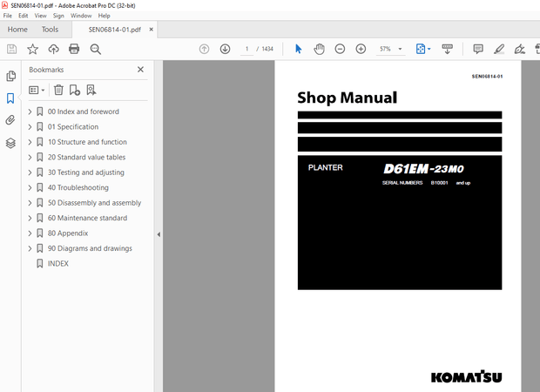
Task: Open the Help menu
Action: pyautogui.click(x=104, y=16)
